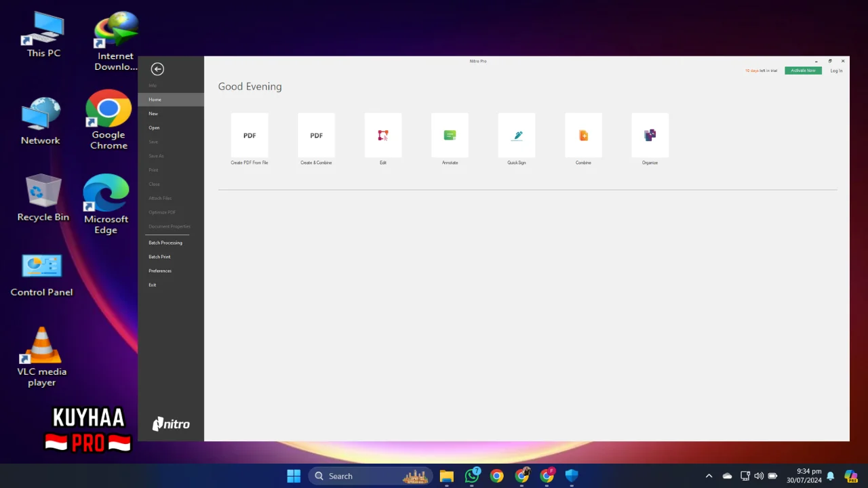
Task: Click the Nitro logo in sidebar
Action: [x=171, y=424]
